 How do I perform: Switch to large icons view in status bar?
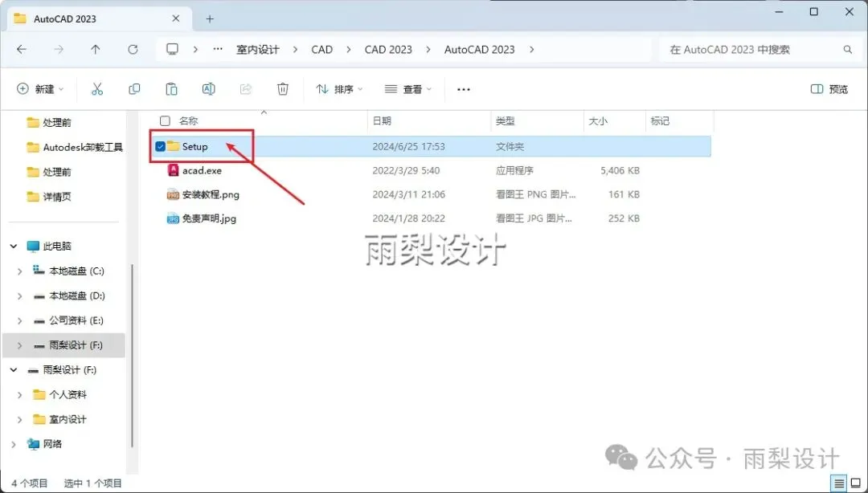coord(856,483)
